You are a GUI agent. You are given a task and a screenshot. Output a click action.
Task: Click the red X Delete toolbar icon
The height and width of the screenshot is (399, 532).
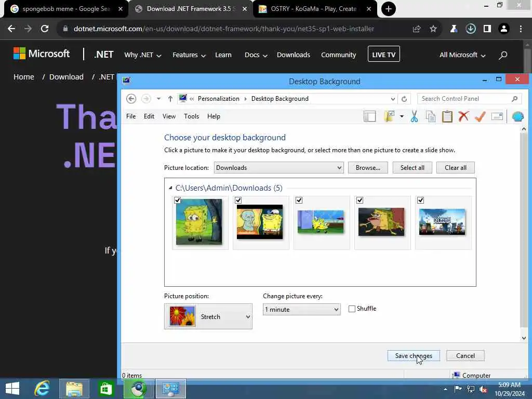point(463,116)
